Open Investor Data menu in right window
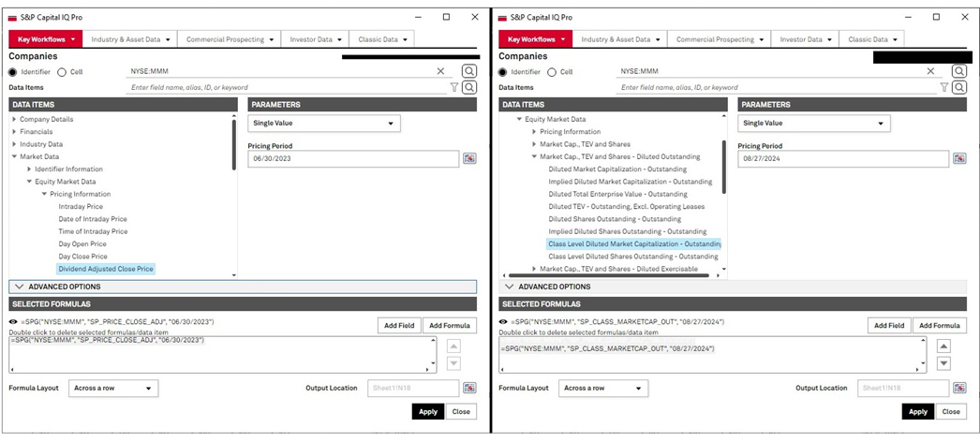 point(805,39)
